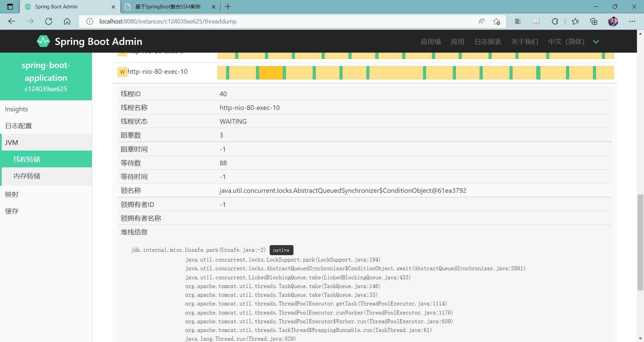Add this page to favorites star icon

497,21
